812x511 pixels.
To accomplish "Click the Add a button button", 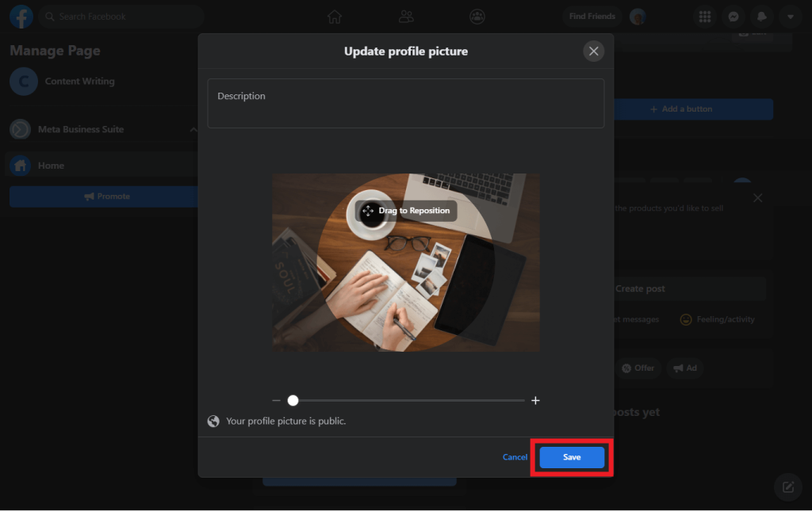I will (x=693, y=109).
